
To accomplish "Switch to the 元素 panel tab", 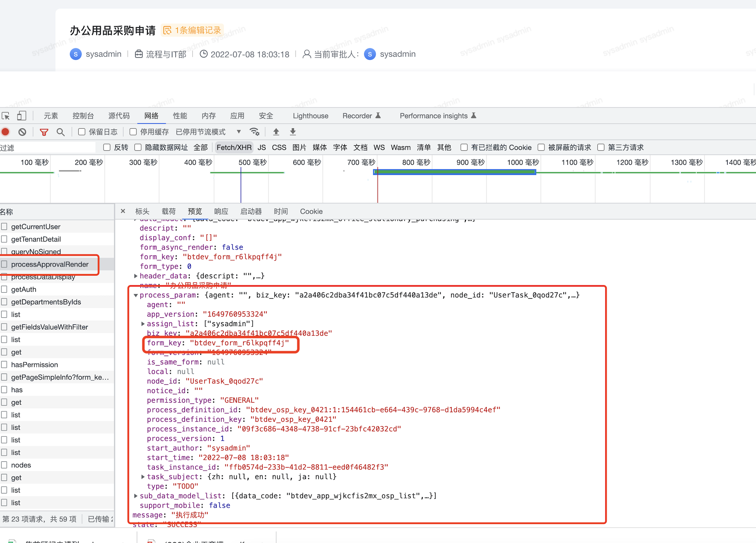I will pos(51,116).
